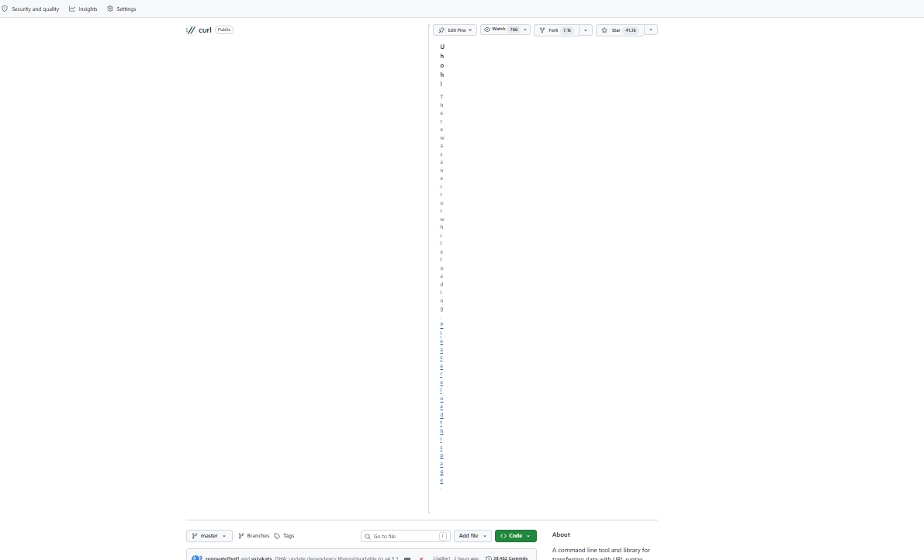Click the Fork icon

[x=542, y=29]
